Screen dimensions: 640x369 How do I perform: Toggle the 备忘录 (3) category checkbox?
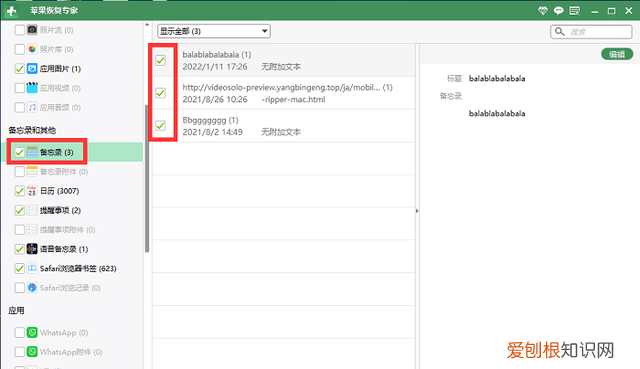pos(20,152)
